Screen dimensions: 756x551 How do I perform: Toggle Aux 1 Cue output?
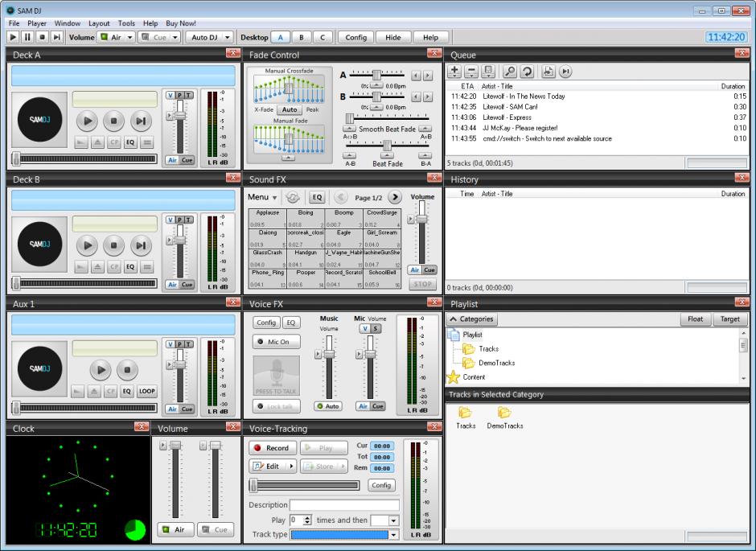(187, 409)
